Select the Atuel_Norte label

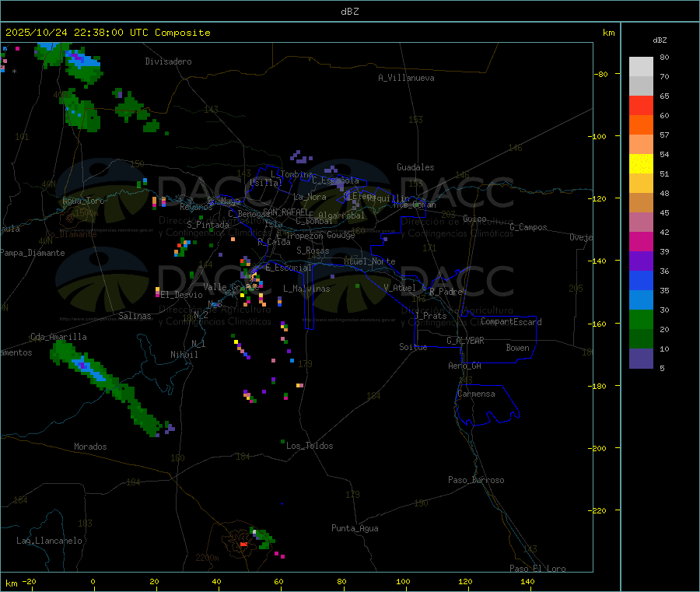coord(369,261)
